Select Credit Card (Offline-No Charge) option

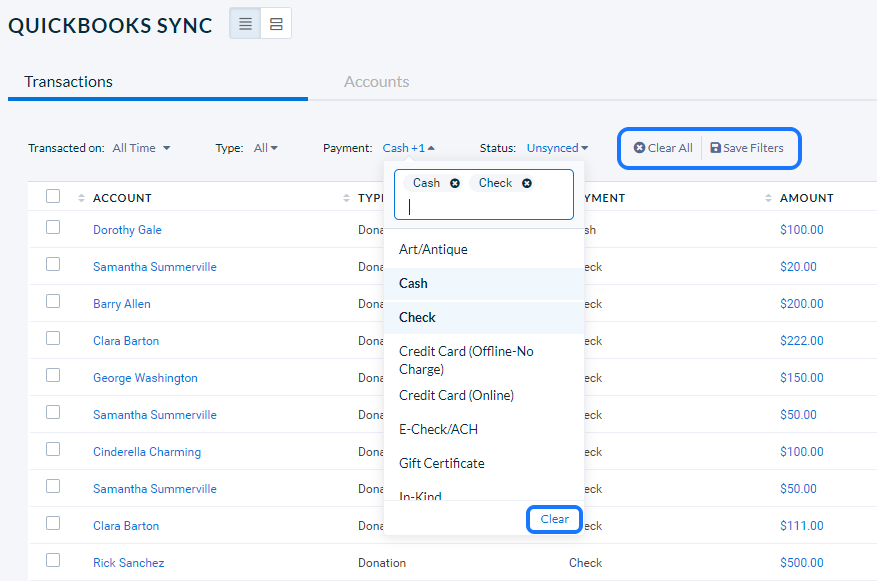[x=484, y=360]
